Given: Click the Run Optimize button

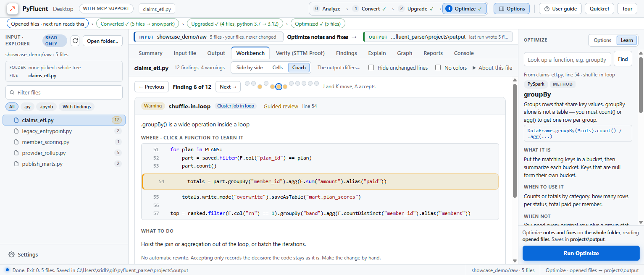Looking at the screenshot, I should tap(581, 253).
